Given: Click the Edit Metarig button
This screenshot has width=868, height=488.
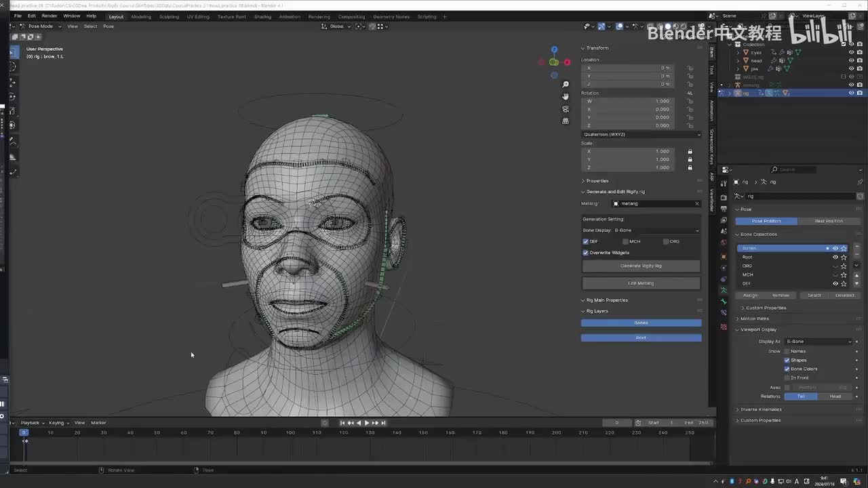Looking at the screenshot, I should (x=641, y=283).
